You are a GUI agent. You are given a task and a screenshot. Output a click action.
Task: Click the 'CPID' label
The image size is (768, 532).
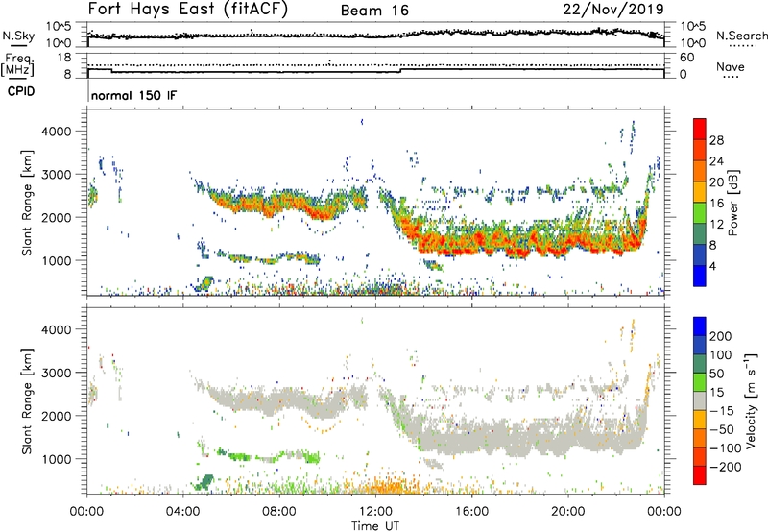click(x=21, y=91)
